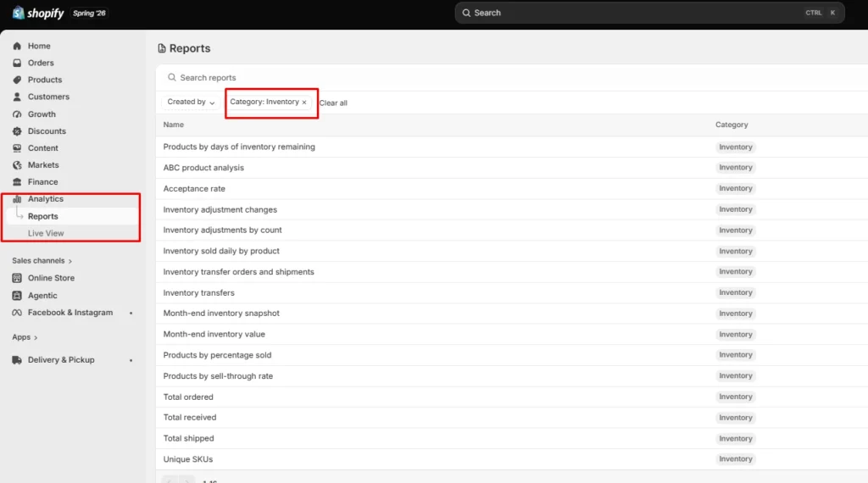Click the Markets globe icon
Image resolution: width=868 pixels, height=483 pixels.
pos(17,165)
